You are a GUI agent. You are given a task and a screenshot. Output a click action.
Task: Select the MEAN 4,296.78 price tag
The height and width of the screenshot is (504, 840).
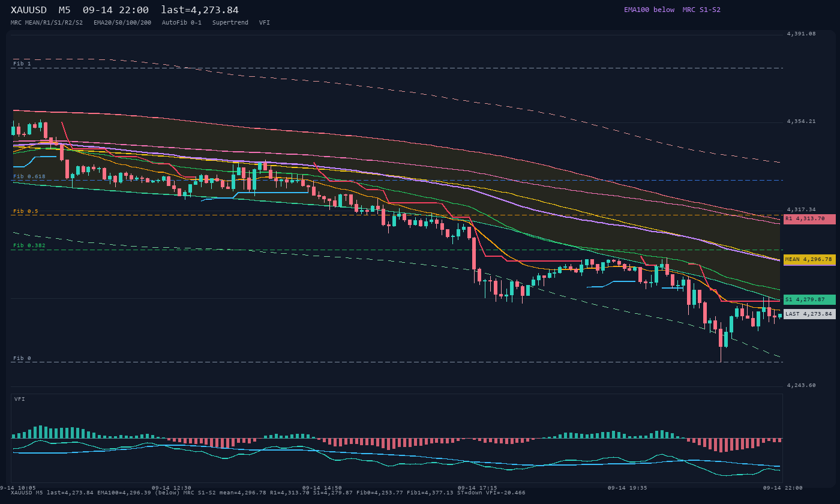click(x=809, y=260)
